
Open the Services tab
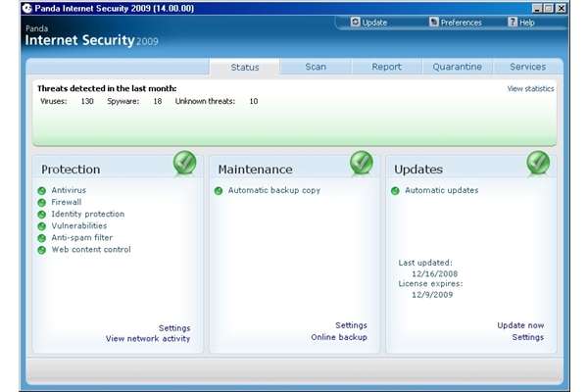tap(527, 67)
